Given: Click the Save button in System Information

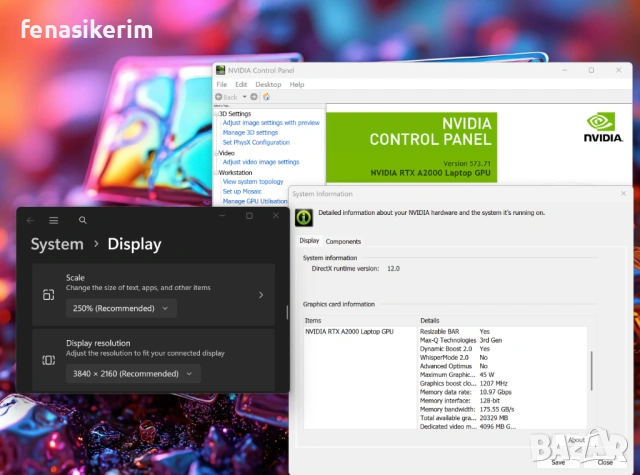Looking at the screenshot, I should pyautogui.click(x=558, y=462).
